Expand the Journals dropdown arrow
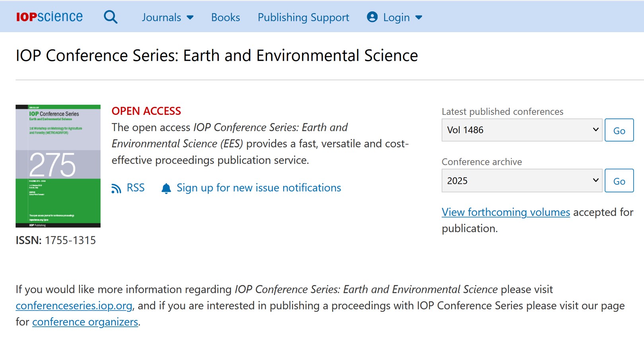The height and width of the screenshot is (339, 644). 190,17
